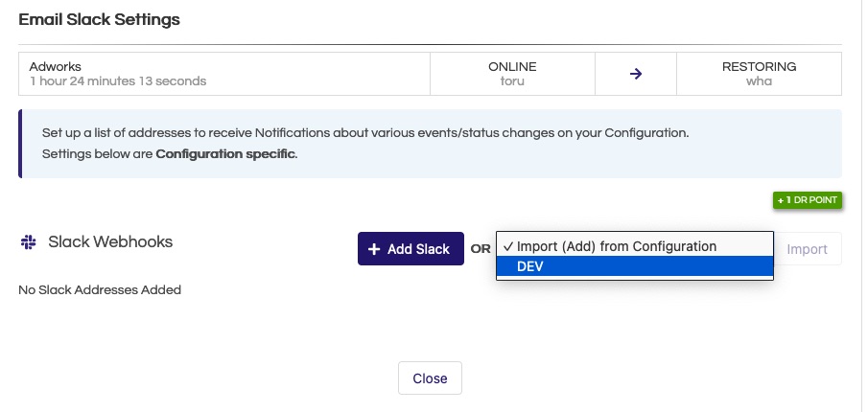The image size is (868, 412).
Task: Click the bold Configuration specific text
Action: [225, 153]
